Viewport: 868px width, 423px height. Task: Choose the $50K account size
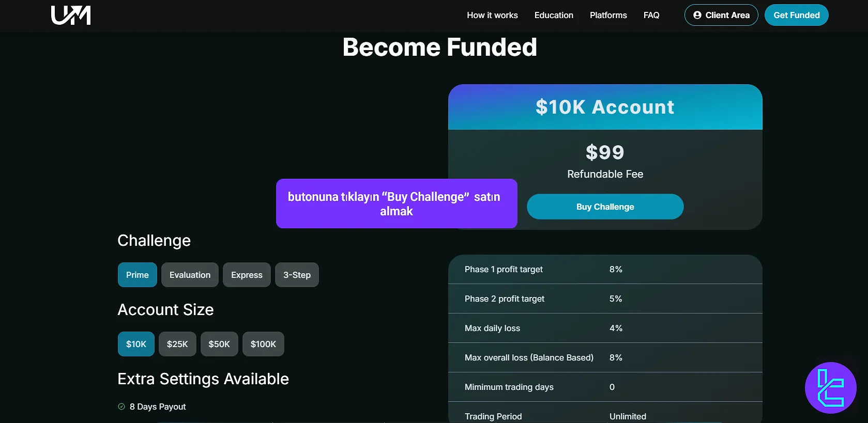[219, 343]
